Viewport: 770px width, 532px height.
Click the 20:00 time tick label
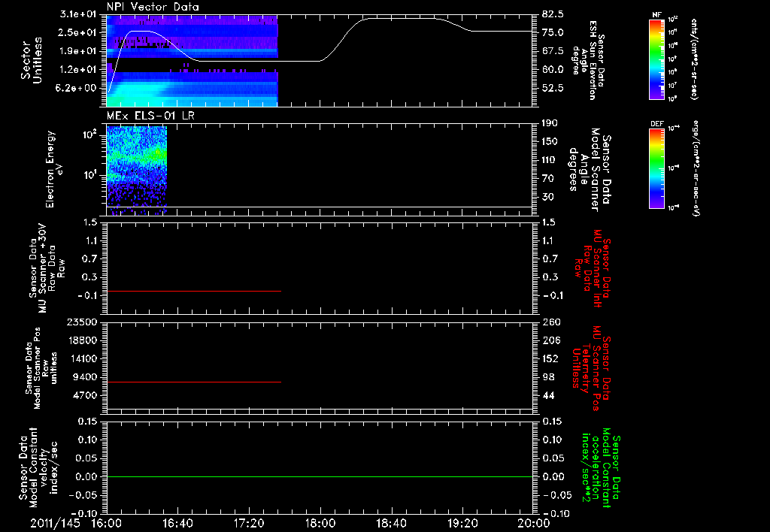tap(534, 523)
